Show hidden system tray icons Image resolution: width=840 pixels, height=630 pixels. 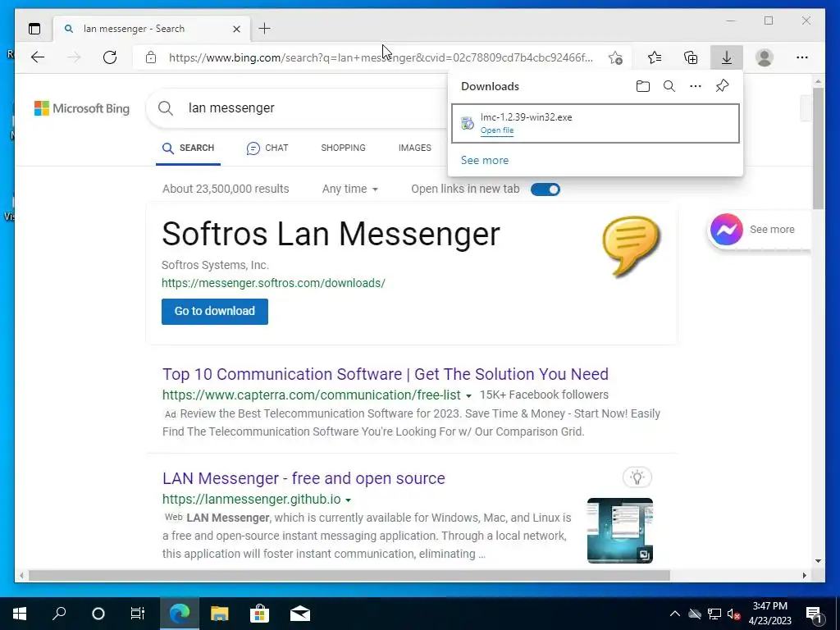[675, 614]
